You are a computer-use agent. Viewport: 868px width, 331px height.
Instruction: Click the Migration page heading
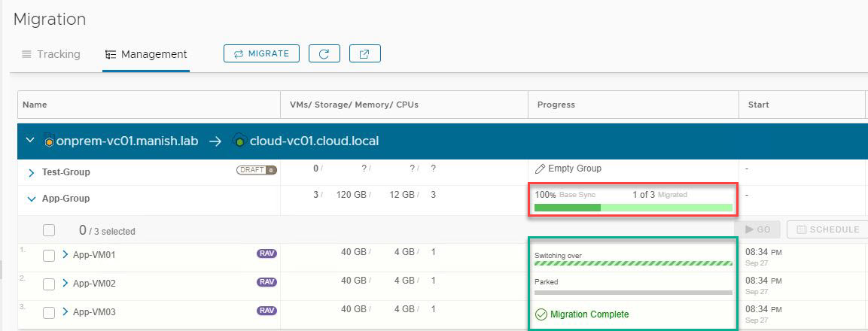(x=50, y=20)
